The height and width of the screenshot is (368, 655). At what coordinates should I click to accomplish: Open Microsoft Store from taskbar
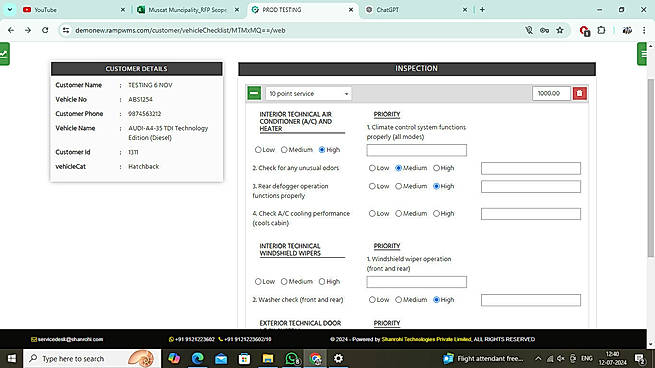pos(244,358)
